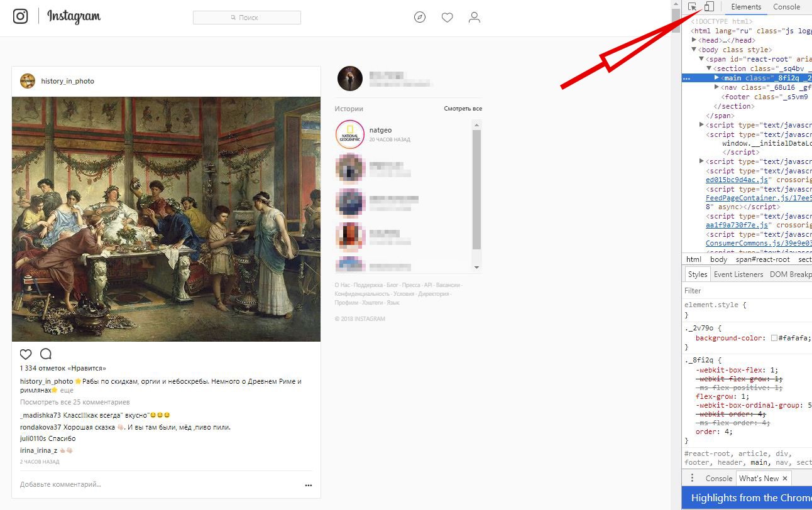
Task: Click the juli0110s commenter name
Action: (x=34, y=438)
